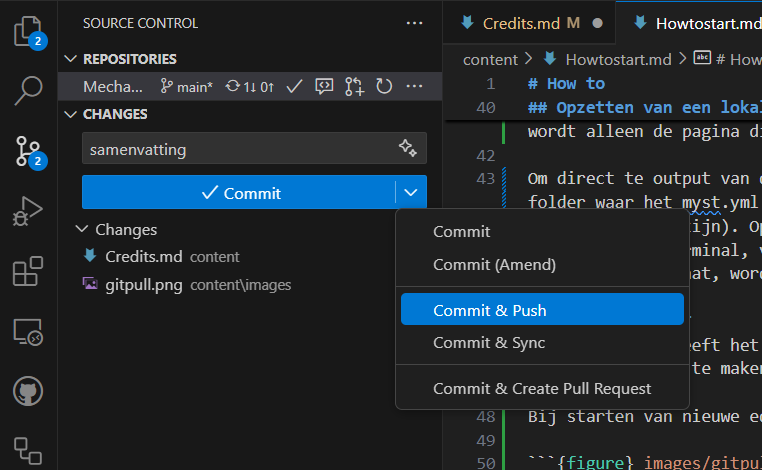Screen dimensions: 762x470
Task: Open Source Control view in activity bar
Action: coord(28,152)
